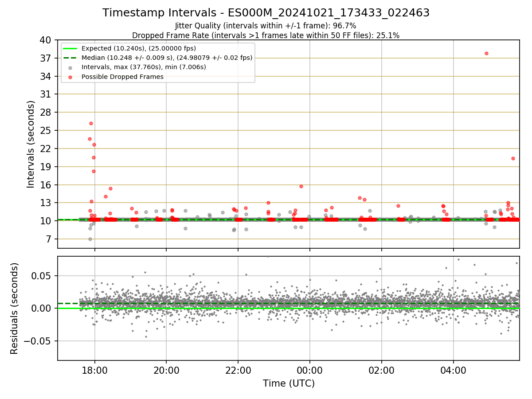This screenshot has width=532, height=399.
Task: Click the 'Intervals (seconds)' y-axis label
Action: tap(31, 144)
